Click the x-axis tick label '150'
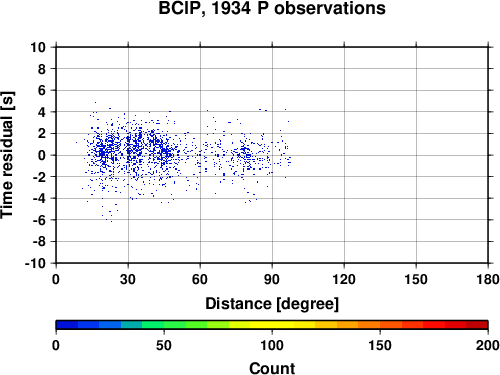The height and width of the screenshot is (375, 500). (x=416, y=279)
